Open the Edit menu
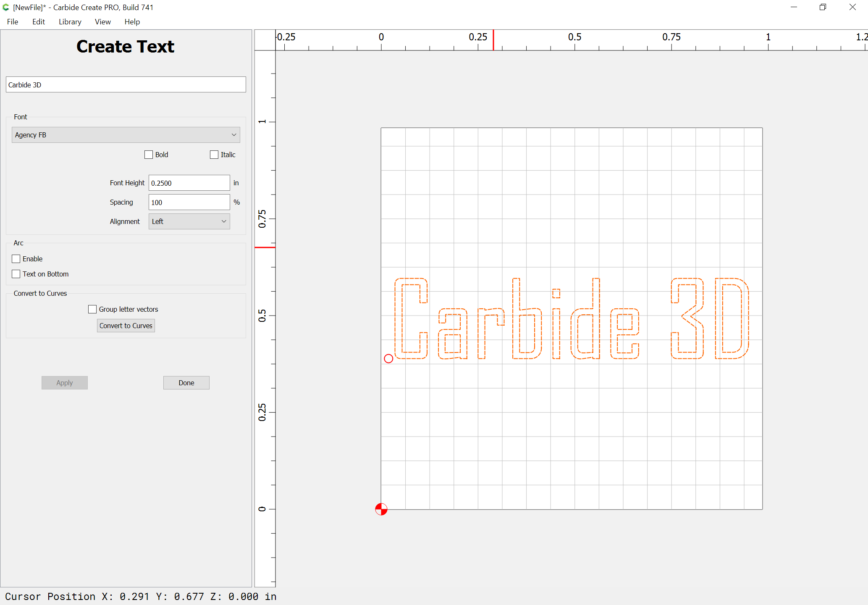The height and width of the screenshot is (605, 868). pos(38,22)
